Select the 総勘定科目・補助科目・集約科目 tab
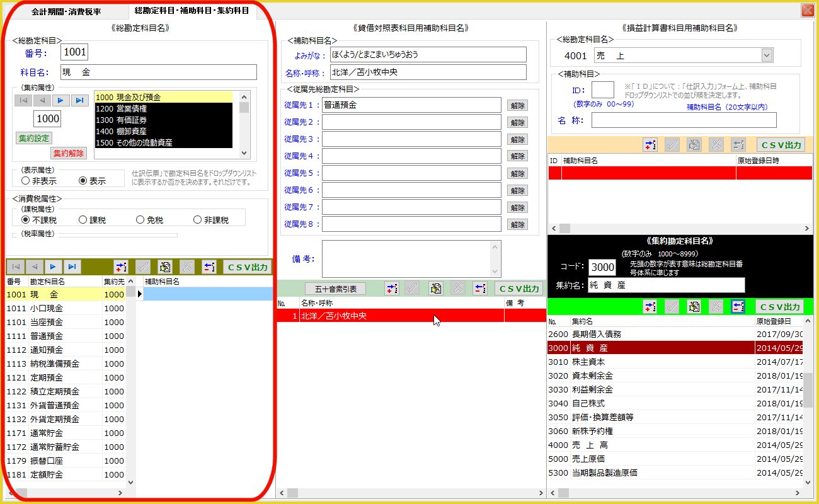The image size is (819, 504). tap(192, 11)
